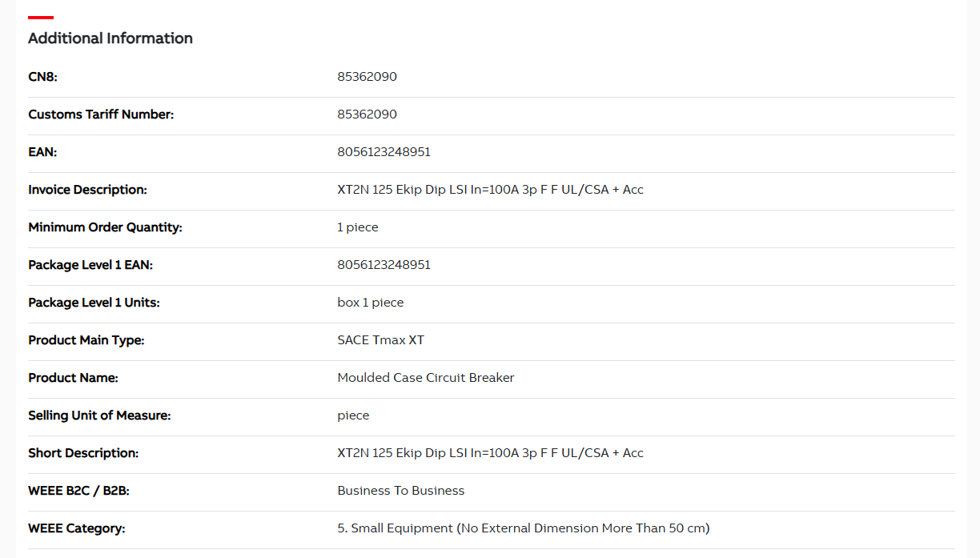
Task: Click "Moulded Case Circuit Breaker" product name
Action: (425, 378)
